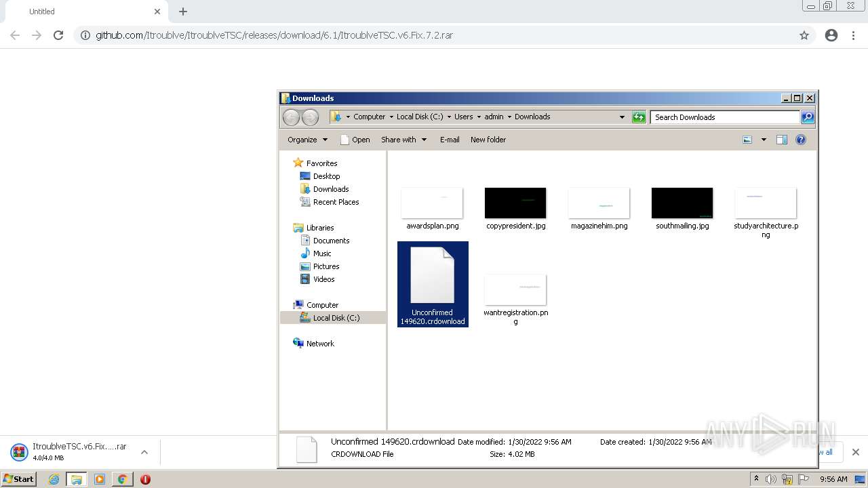Open Videos library
Image resolution: width=868 pixels, height=488 pixels.
pos(317,279)
